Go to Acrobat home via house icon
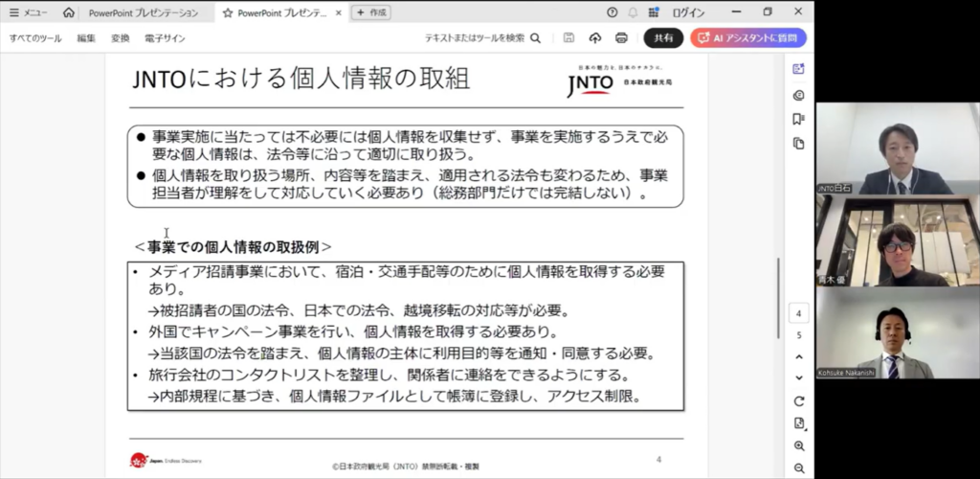The height and width of the screenshot is (479, 980). (69, 12)
